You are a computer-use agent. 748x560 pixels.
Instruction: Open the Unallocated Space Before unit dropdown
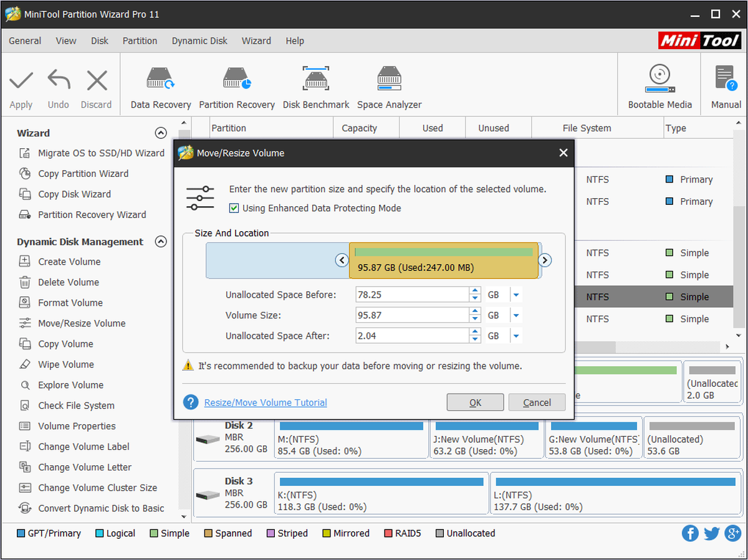(516, 295)
